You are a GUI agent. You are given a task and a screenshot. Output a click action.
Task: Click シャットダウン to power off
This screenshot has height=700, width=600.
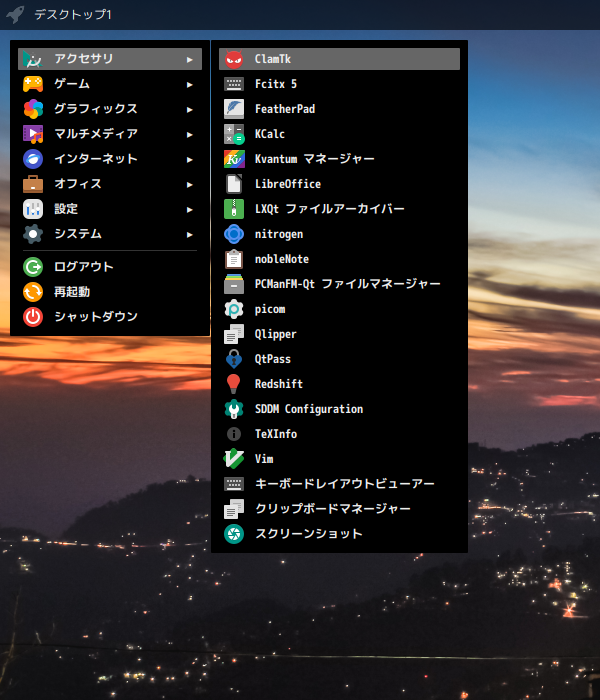coord(95,317)
